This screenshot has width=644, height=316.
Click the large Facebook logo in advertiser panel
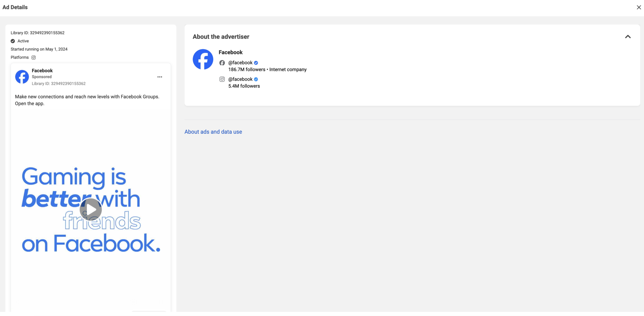coord(203,59)
